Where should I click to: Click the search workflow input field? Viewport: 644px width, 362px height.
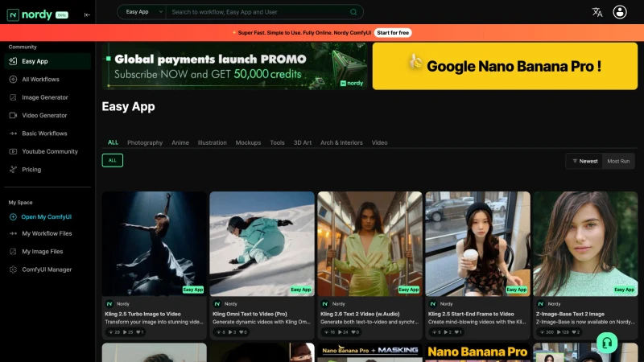click(258, 12)
